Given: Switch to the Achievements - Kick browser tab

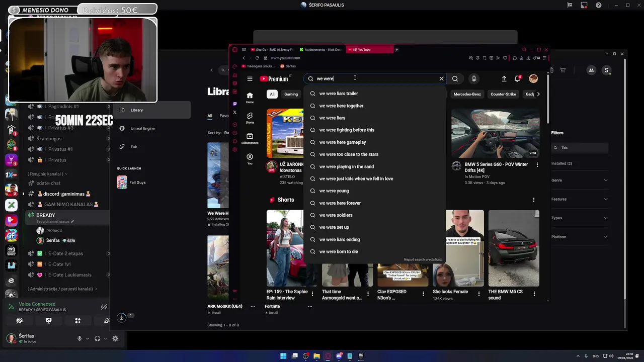Looking at the screenshot, I should click(320, 50).
